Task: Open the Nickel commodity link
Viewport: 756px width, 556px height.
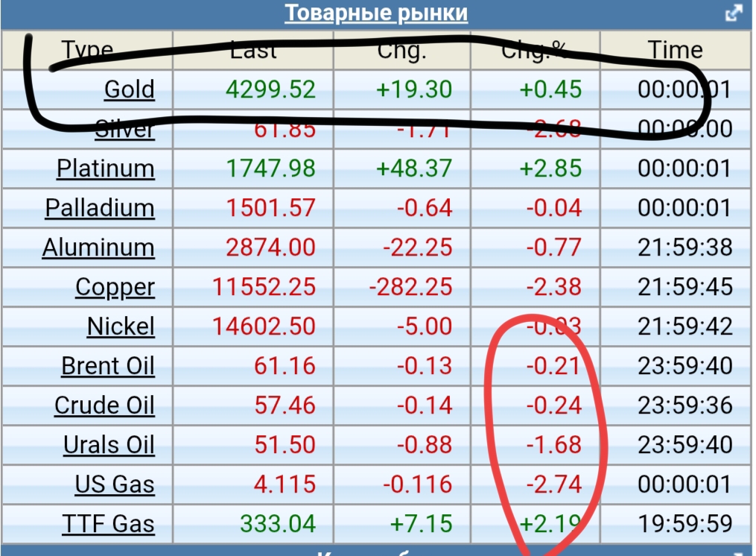Action: click(x=121, y=326)
